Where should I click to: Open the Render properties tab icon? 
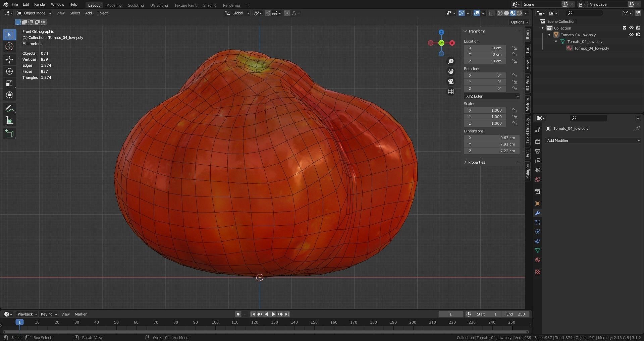(x=538, y=142)
